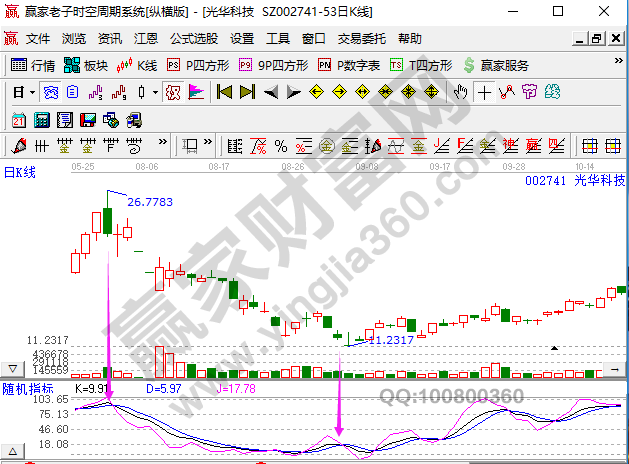
Task: Switch to the K线 chart view
Action: [x=137, y=66]
